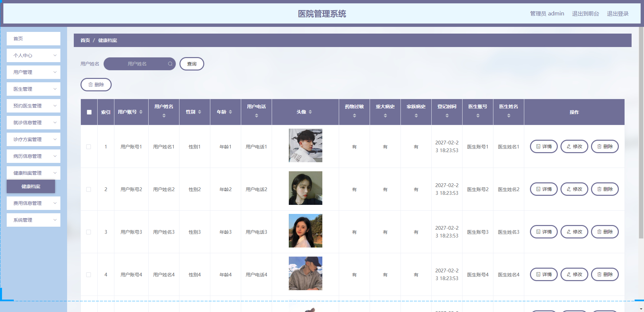Select 健康档案 in the sidebar
Screen dimensions: 644x312
[x=31, y=186]
